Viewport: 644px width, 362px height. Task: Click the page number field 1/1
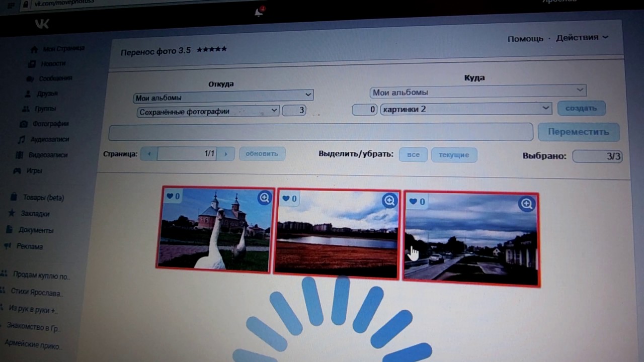pos(187,154)
